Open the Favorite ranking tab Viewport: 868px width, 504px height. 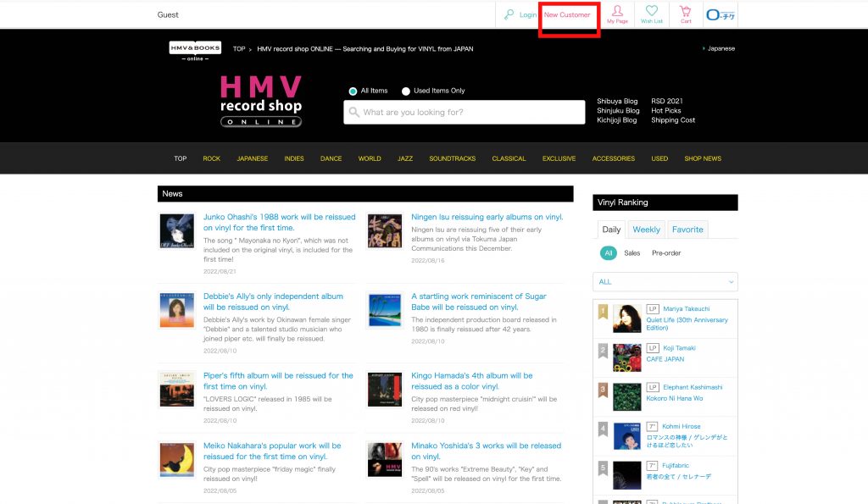687,230
